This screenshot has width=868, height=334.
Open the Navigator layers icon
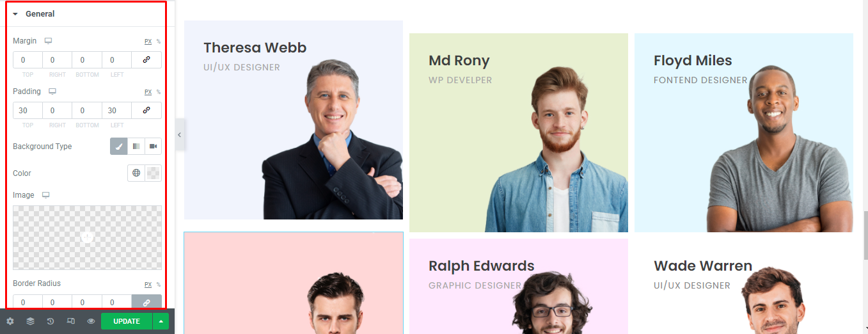click(30, 321)
